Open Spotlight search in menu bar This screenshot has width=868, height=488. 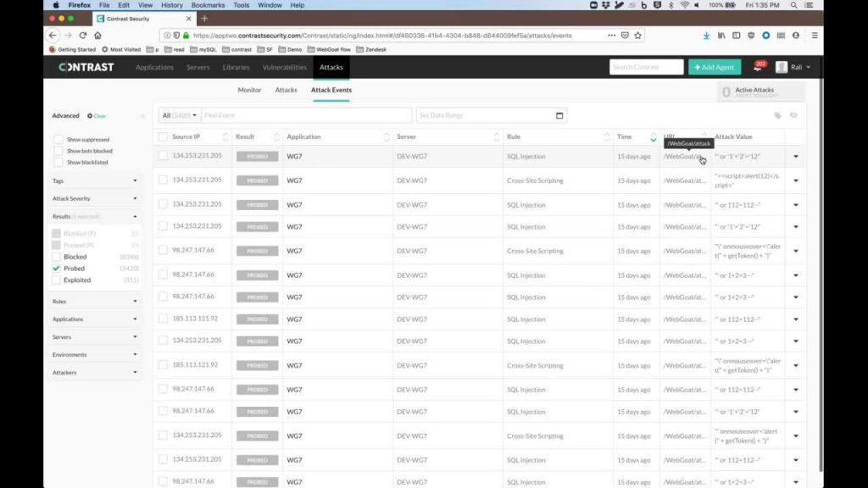coord(793,5)
